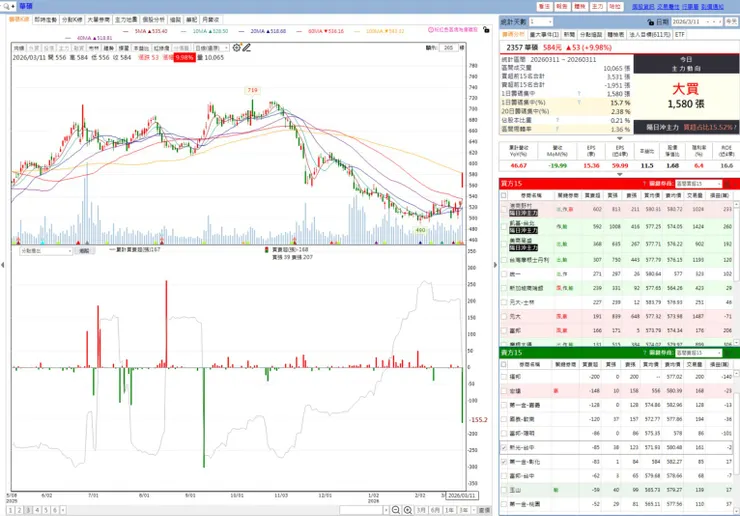Click the first blue link at top right
Screen dimensions: 740x516
(x=643, y=7)
